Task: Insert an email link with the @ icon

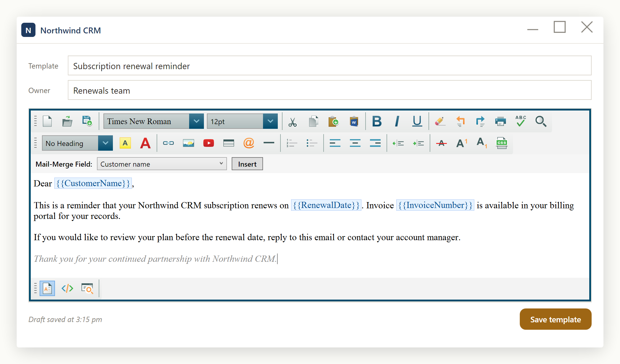Action: (x=249, y=143)
